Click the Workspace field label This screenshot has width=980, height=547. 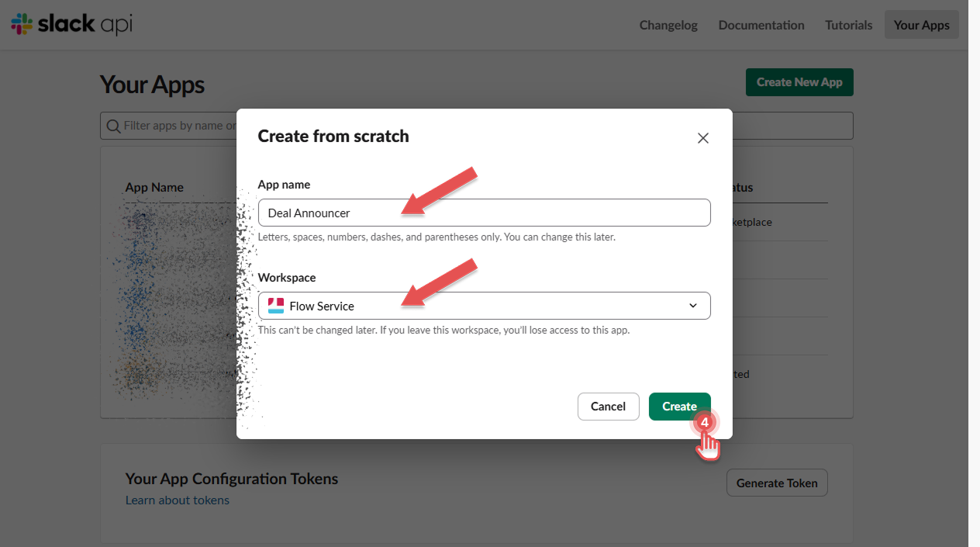tap(287, 277)
